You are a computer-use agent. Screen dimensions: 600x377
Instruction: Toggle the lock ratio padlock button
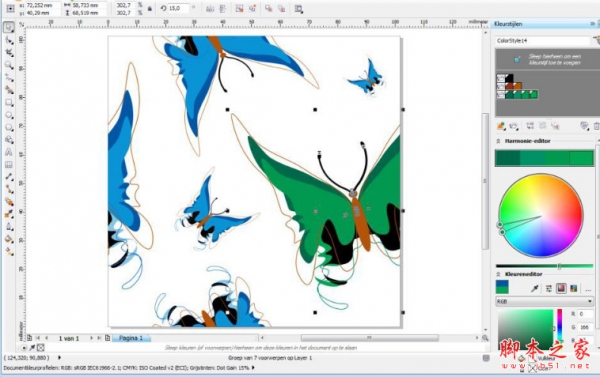[150, 8]
